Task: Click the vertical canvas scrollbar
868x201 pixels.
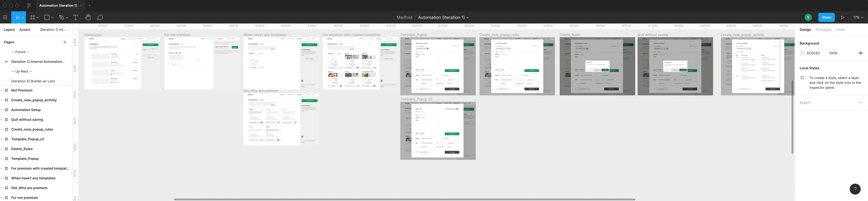Action: pyautogui.click(x=792, y=117)
